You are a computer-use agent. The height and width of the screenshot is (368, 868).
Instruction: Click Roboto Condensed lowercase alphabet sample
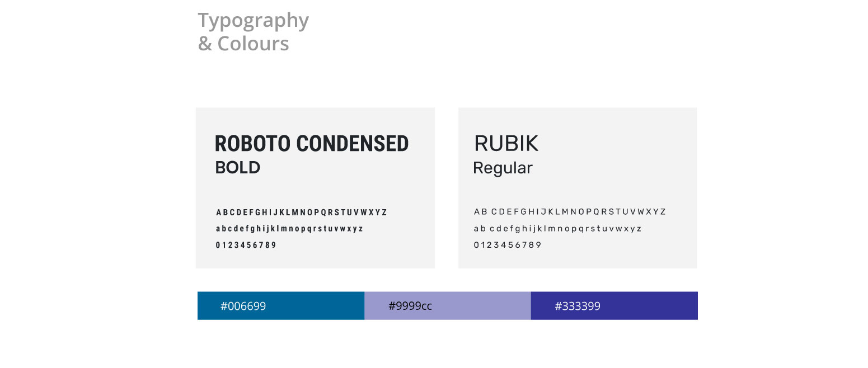click(289, 229)
